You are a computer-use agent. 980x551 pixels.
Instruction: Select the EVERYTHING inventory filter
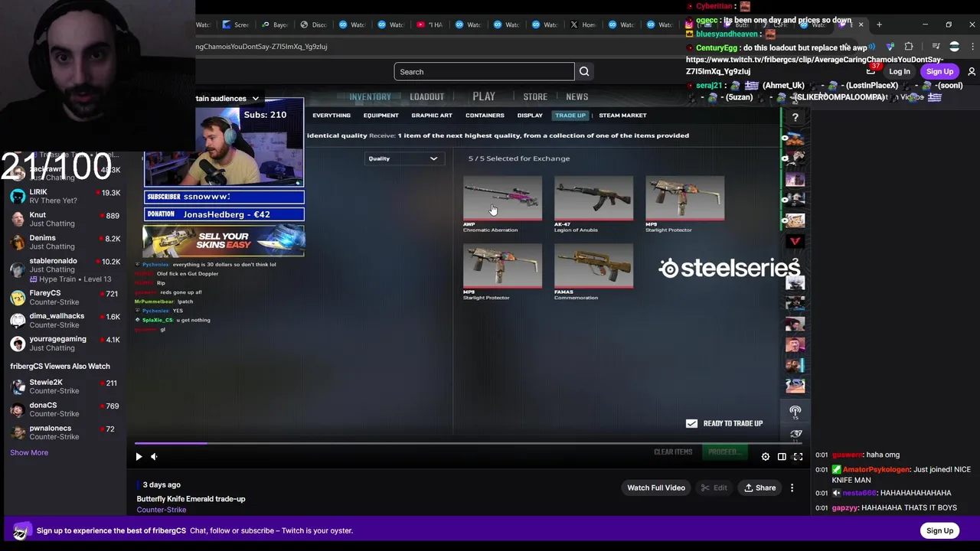[x=332, y=116]
